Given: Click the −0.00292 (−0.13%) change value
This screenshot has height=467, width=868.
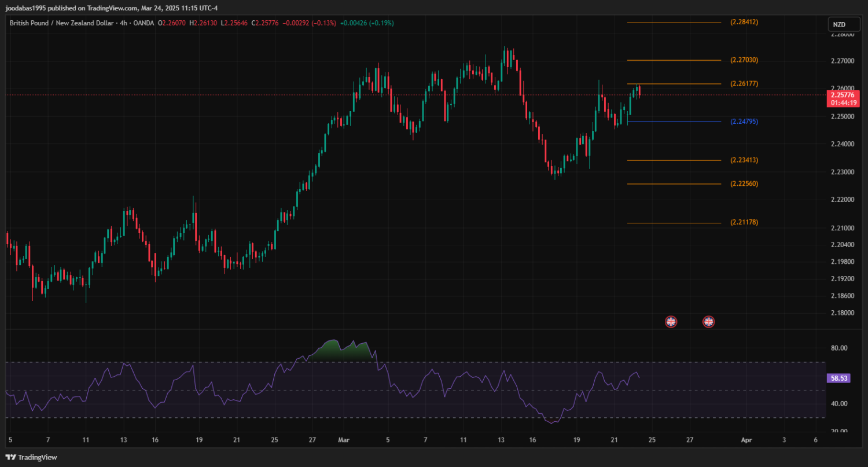Looking at the screenshot, I should (310, 23).
